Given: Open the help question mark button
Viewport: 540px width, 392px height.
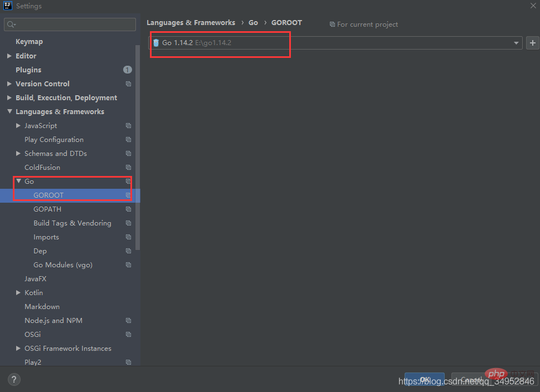Looking at the screenshot, I should pyautogui.click(x=14, y=379).
